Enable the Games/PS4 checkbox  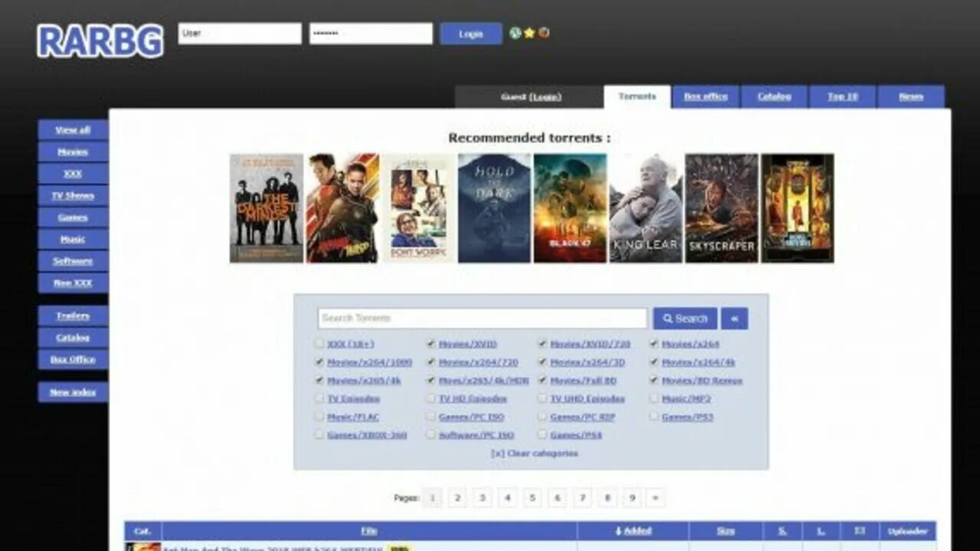tap(542, 435)
